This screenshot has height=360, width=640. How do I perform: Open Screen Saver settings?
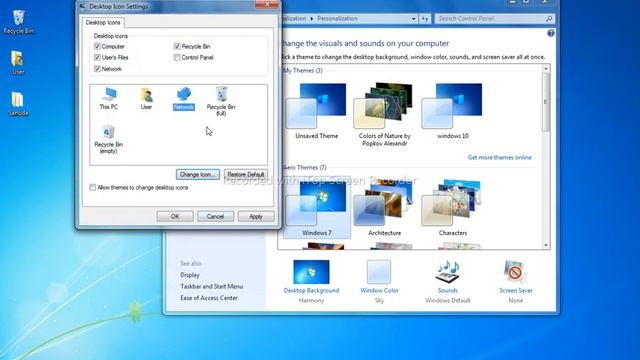point(516,282)
